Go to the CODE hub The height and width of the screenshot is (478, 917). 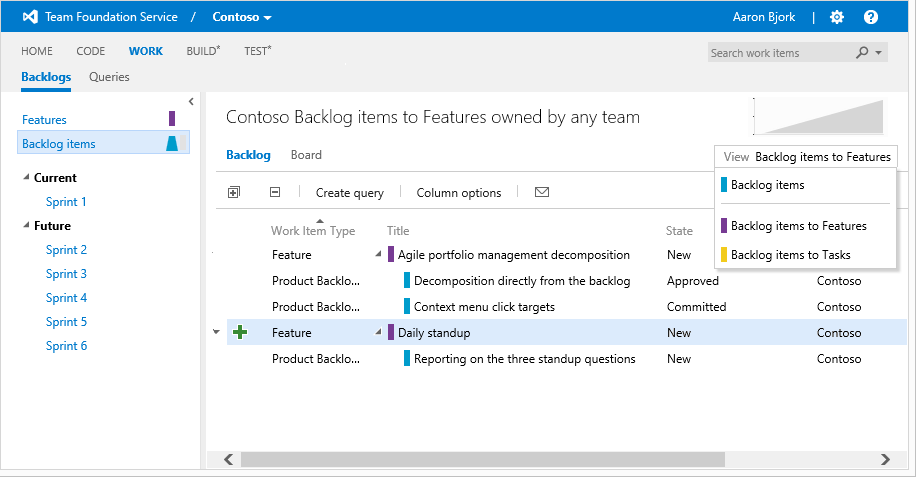[x=91, y=51]
